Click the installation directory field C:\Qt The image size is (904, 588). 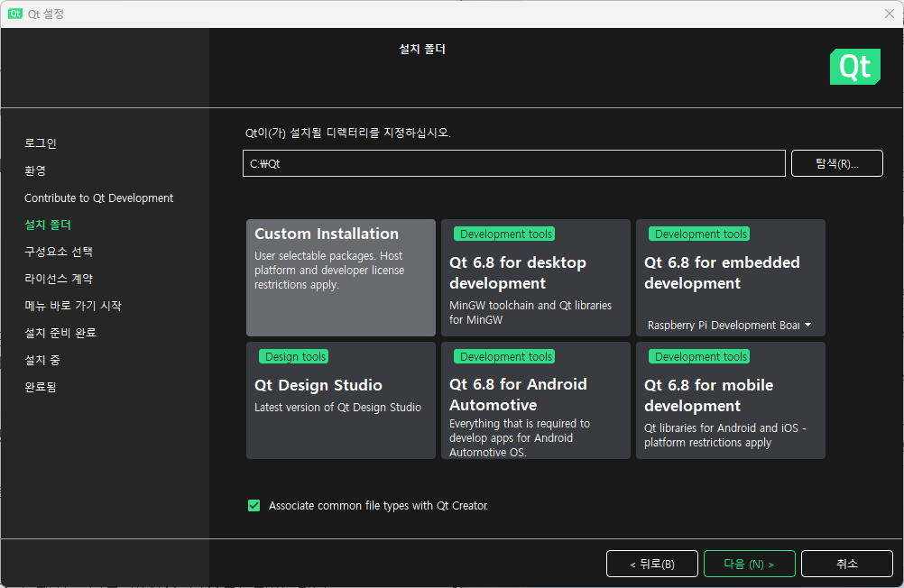pyautogui.click(x=513, y=163)
